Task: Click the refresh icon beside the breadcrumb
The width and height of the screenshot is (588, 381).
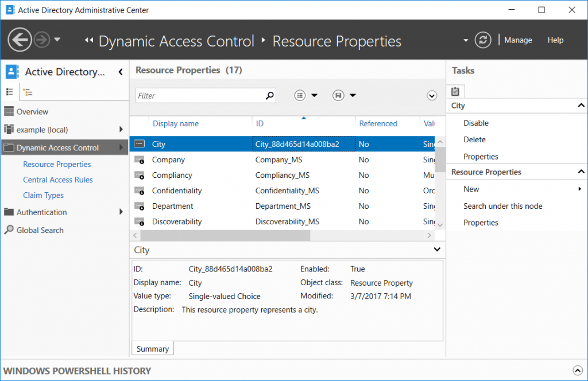Action: pos(482,40)
